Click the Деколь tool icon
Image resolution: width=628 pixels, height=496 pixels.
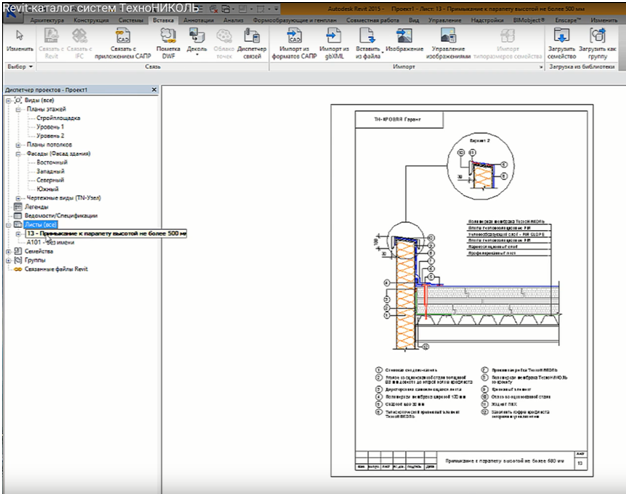[x=197, y=36]
